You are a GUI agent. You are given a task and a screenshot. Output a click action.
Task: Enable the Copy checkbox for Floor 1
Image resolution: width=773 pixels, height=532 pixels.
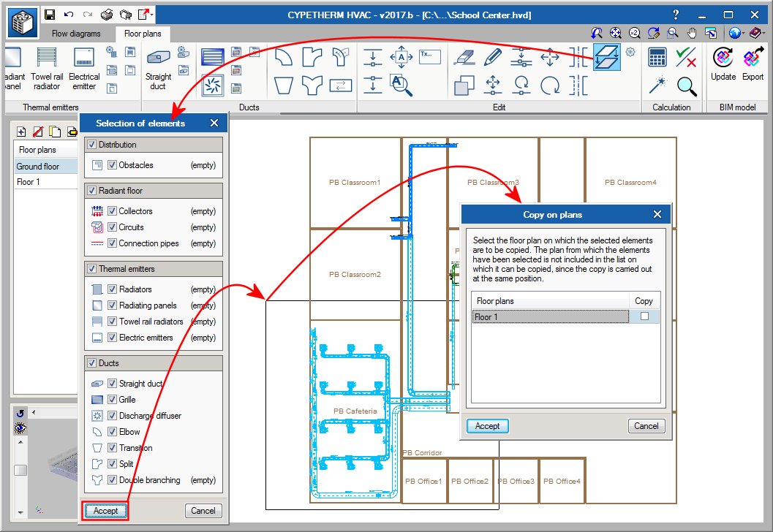coord(644,316)
